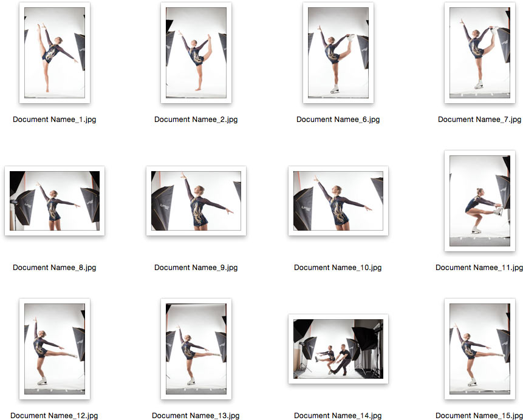Viewport: 523px width, 420px height.
Task: Select the filename label Document Namee_11.jpg
Action: (x=479, y=268)
